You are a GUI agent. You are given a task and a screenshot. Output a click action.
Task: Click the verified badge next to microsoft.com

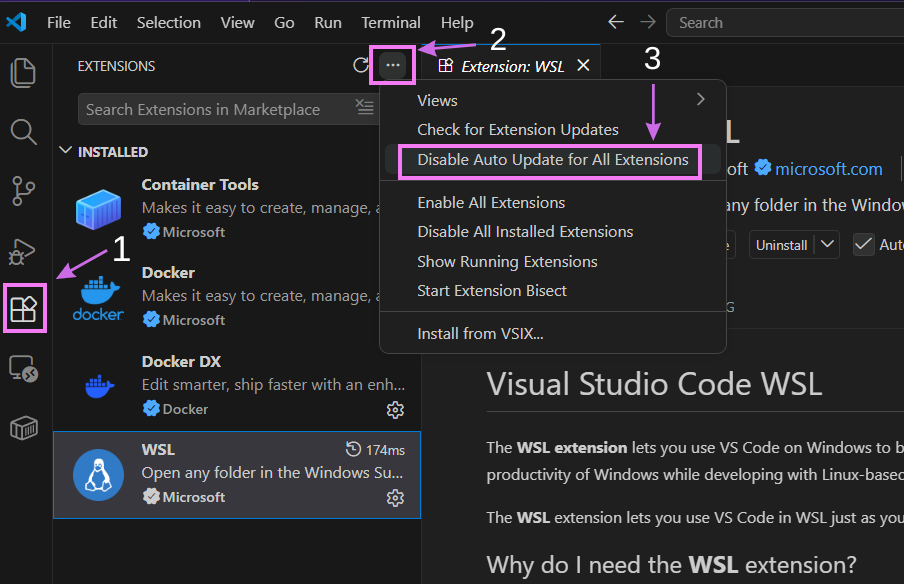coord(763,168)
